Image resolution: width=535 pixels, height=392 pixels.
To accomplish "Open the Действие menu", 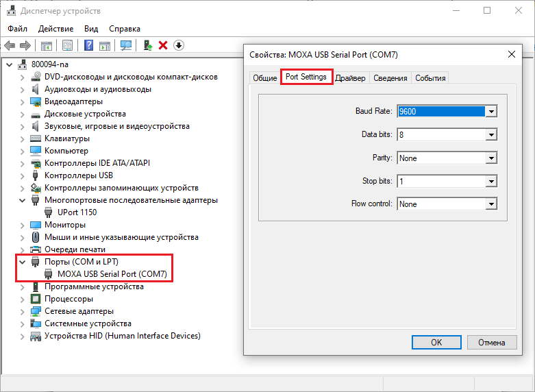I will pos(55,29).
